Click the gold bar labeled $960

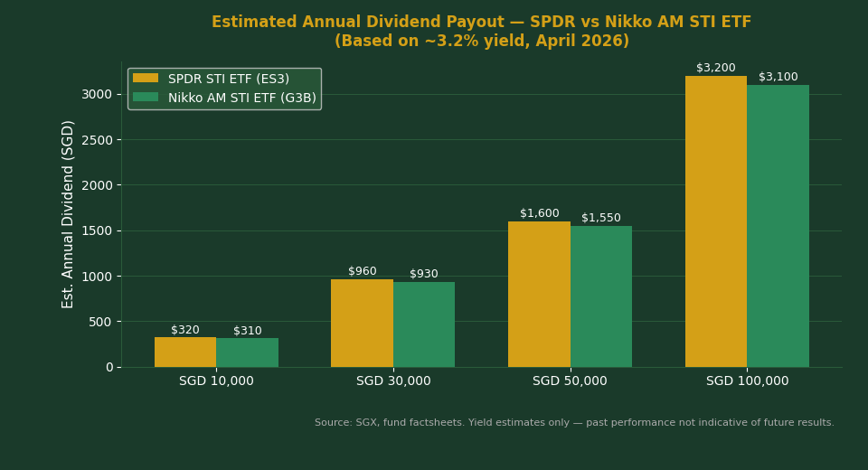362,324
